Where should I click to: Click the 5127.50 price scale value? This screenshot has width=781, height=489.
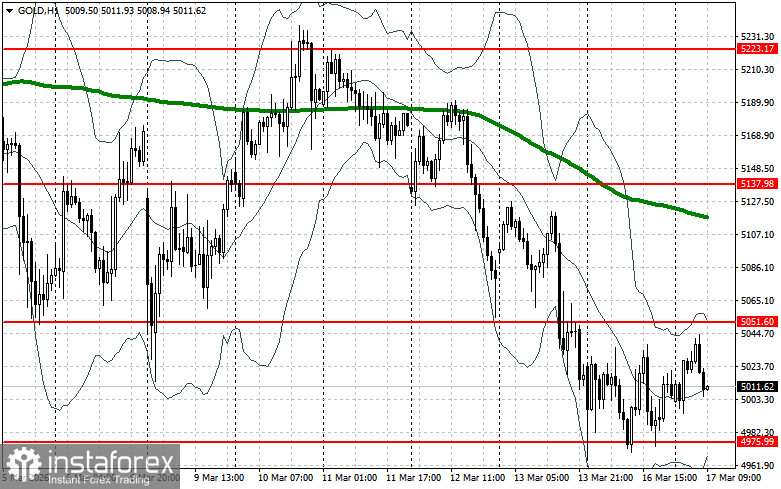tap(757, 202)
